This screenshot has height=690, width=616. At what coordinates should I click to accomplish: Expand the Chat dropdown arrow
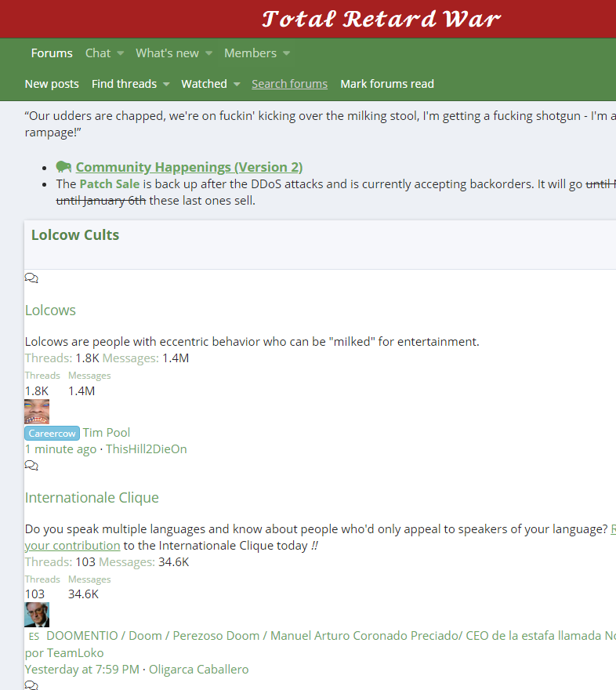[x=120, y=53]
